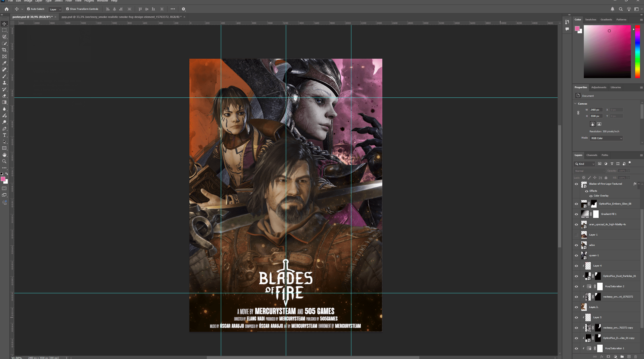Select the Gradient tool

pyautogui.click(x=4, y=102)
